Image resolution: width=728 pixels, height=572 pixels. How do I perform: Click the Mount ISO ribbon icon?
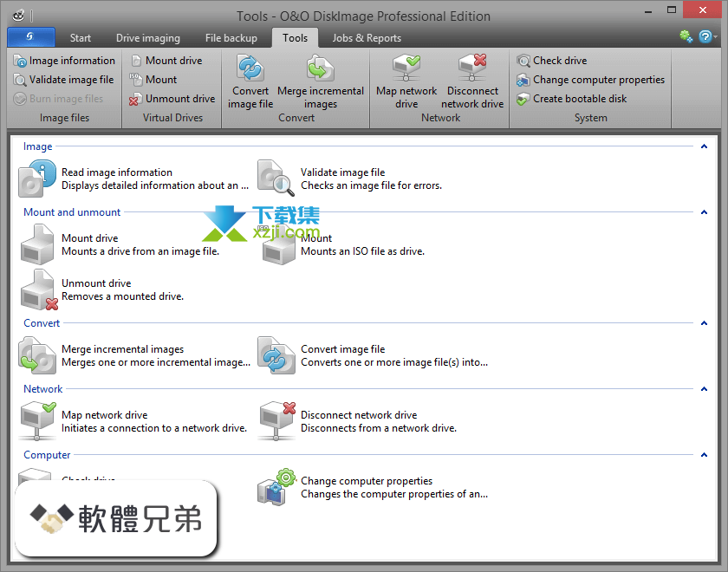135,80
